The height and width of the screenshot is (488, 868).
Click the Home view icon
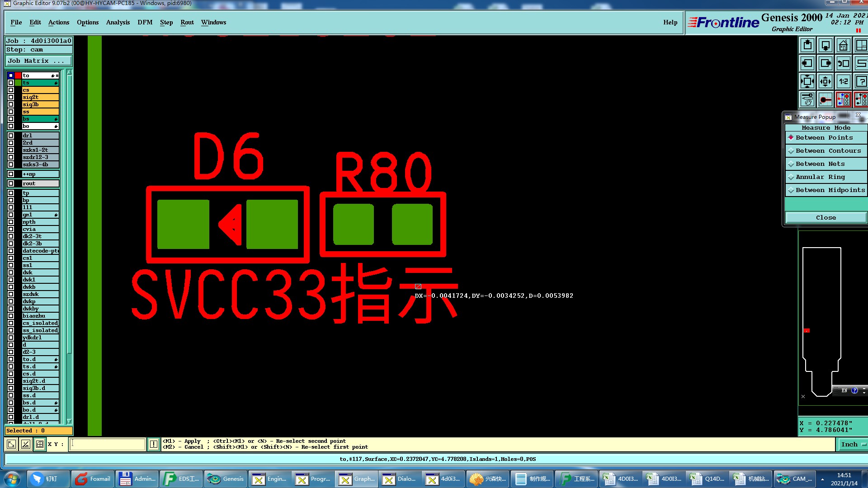click(843, 46)
